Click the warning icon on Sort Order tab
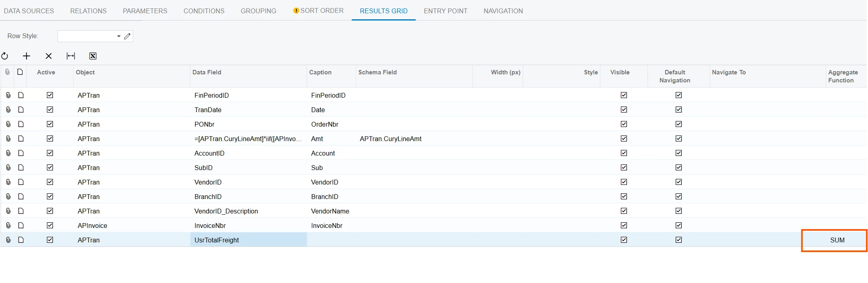The width and height of the screenshot is (868, 283). 296,11
